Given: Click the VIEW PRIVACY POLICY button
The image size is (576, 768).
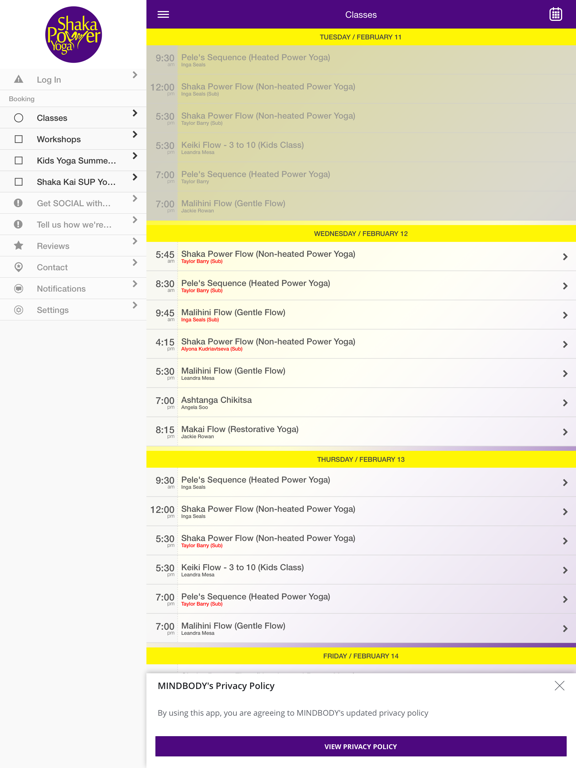Looking at the screenshot, I should 360,746.
